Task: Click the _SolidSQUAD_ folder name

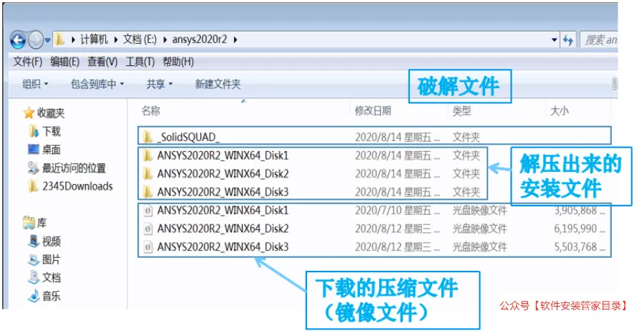Action: point(188,137)
